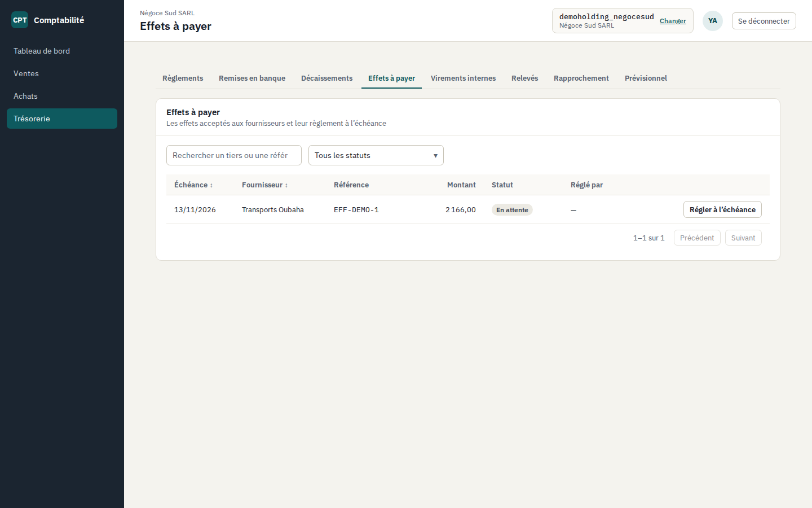Click the Référence column header

tap(351, 185)
